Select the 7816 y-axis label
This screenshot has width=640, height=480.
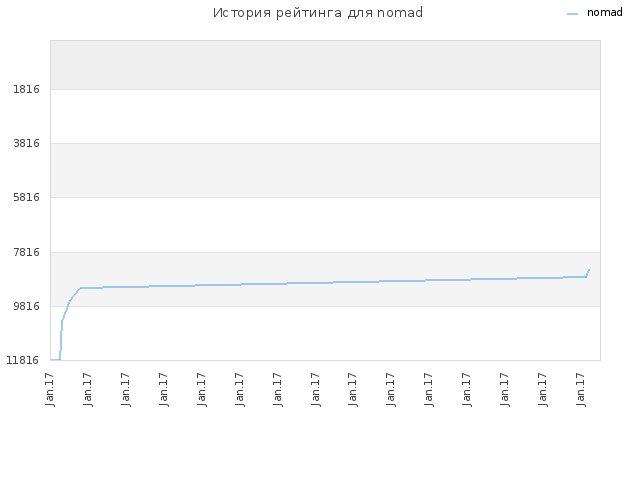[26, 252]
